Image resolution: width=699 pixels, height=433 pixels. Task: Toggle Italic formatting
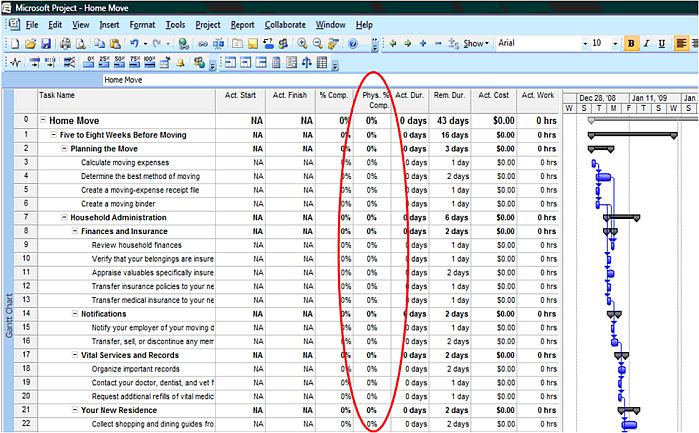click(647, 44)
